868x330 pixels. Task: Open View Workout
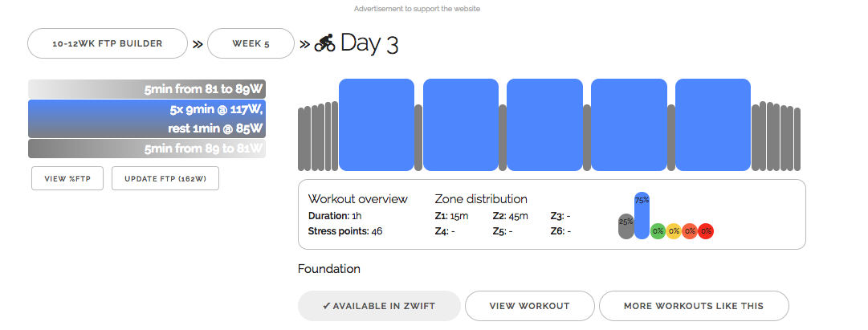(530, 306)
